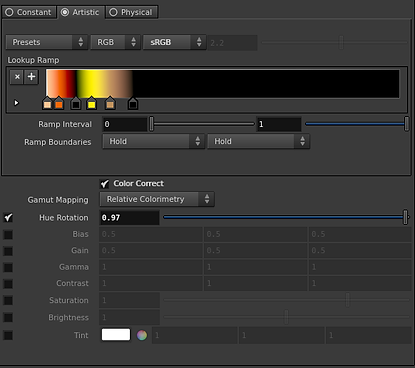This screenshot has width=415, height=368.
Task: Click the white Tint color swatch
Action: pos(116,335)
